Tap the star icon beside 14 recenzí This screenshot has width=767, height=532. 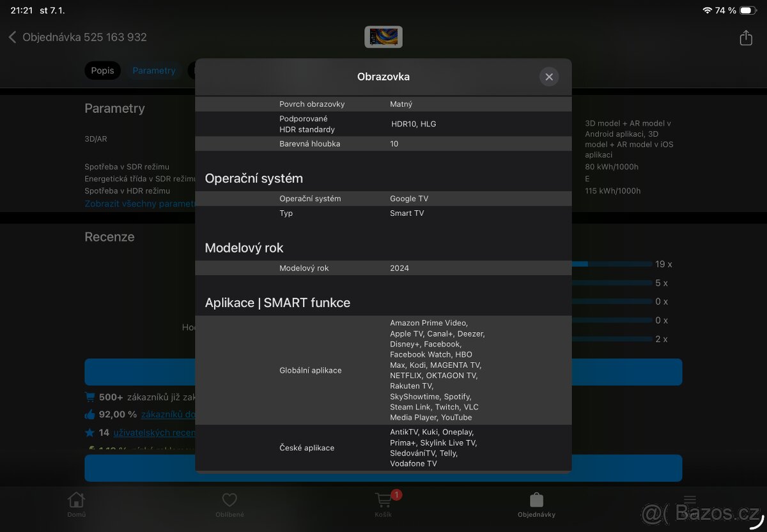89,432
